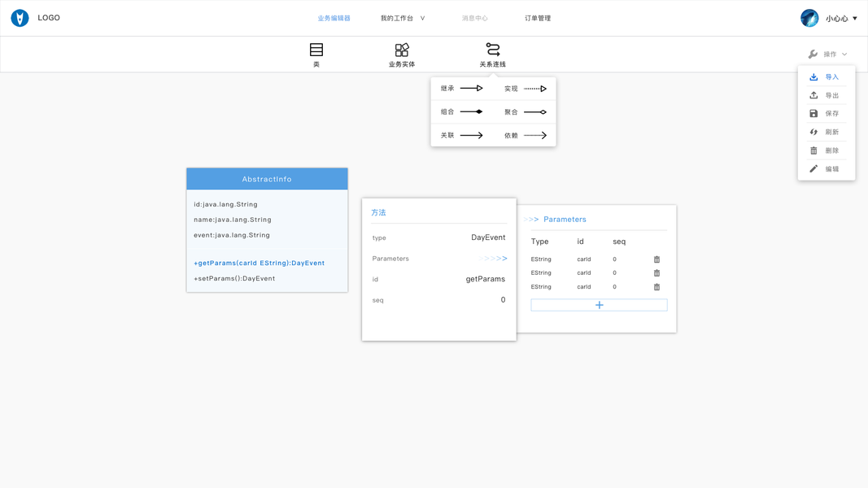Open the 消息中心 tab

[x=474, y=18]
